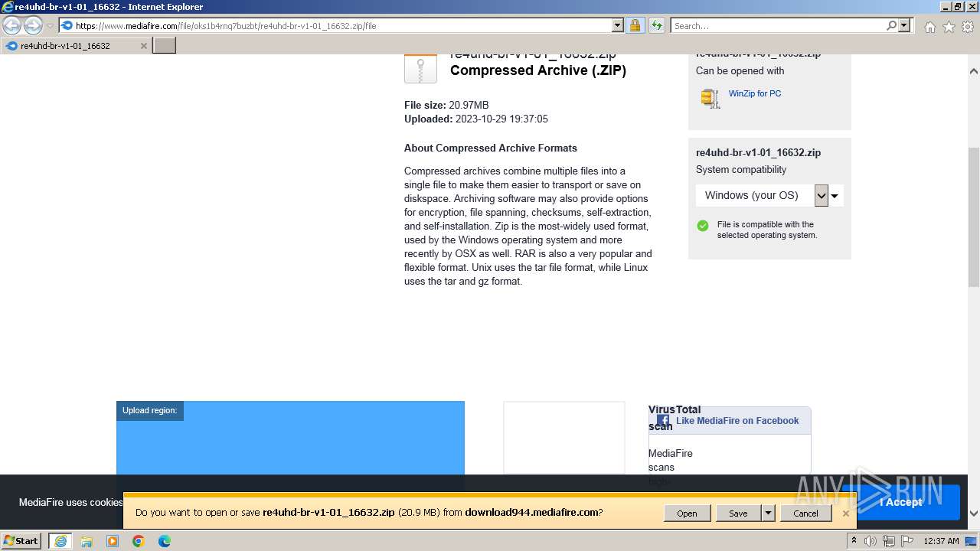Screen dimensions: 980x551
Task: Click the Like MediaFire on Facebook link
Action: point(737,421)
